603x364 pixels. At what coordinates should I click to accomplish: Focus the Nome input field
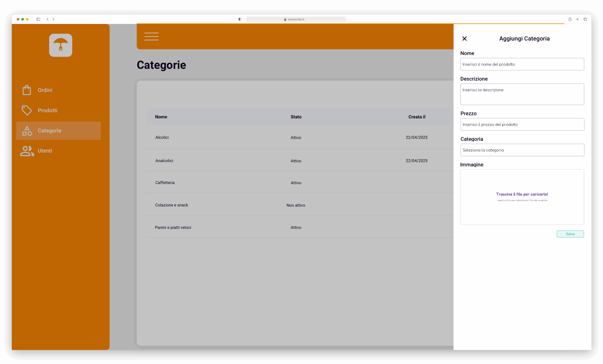522,64
